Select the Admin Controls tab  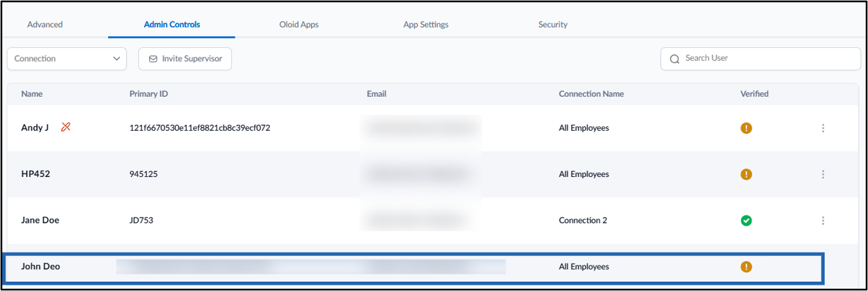pos(172,24)
